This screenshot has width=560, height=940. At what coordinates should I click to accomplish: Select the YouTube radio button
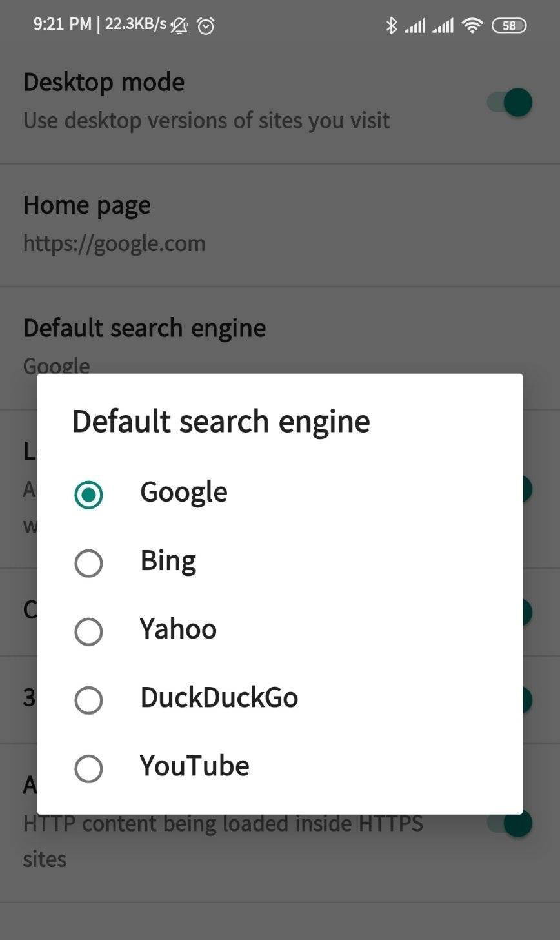[x=88, y=768]
